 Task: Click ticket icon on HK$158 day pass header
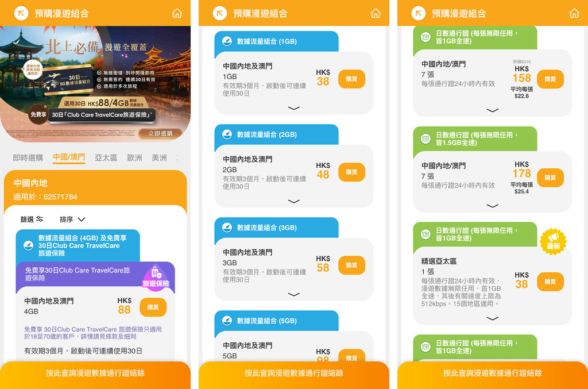[x=425, y=37]
